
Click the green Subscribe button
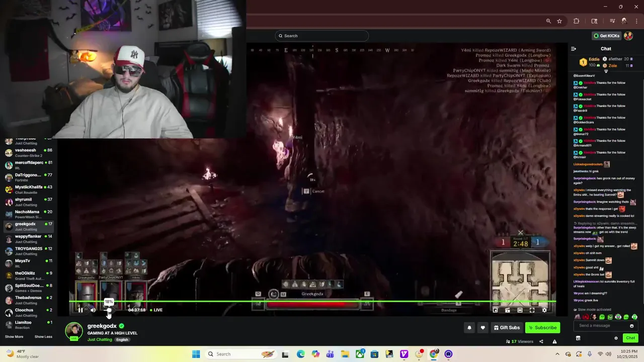[x=542, y=328]
